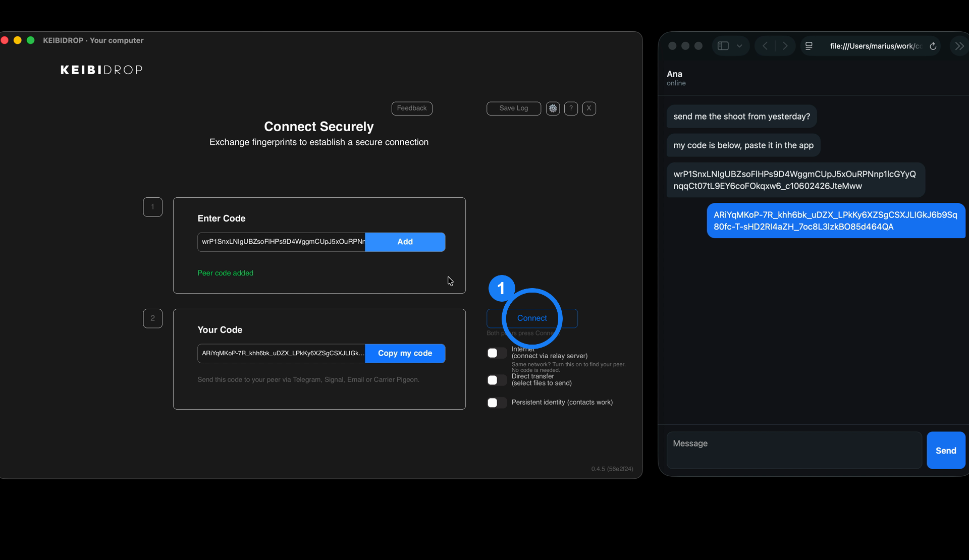This screenshot has width=969, height=560.
Task: Reload the page in the browser
Action: [x=933, y=46]
